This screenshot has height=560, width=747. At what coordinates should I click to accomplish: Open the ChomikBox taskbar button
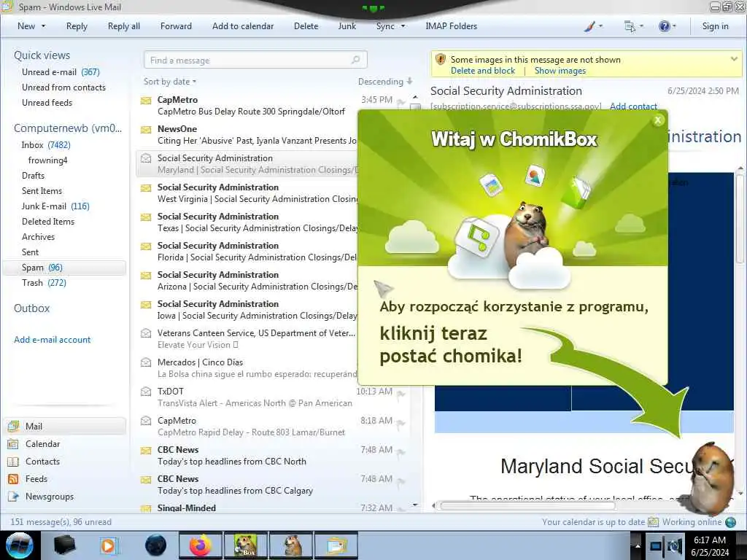pos(246,545)
